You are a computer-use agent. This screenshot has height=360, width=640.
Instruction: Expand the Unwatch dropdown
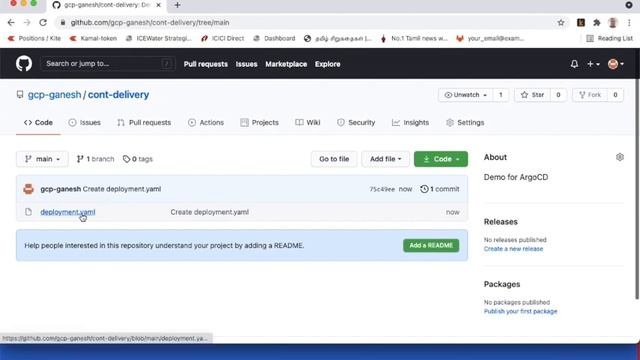tap(465, 95)
